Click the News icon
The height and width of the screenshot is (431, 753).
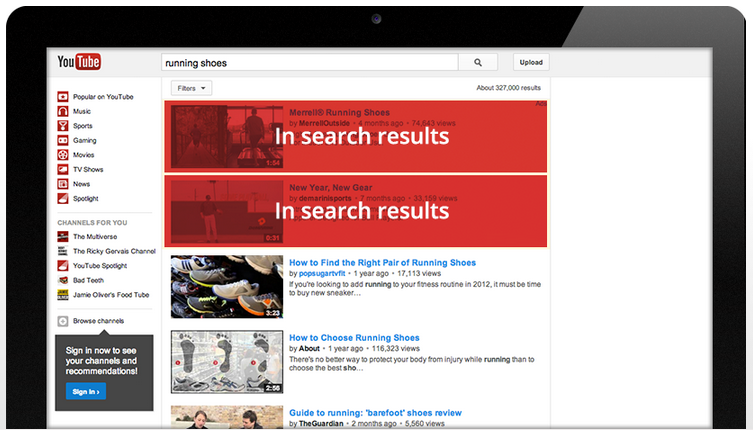point(63,184)
